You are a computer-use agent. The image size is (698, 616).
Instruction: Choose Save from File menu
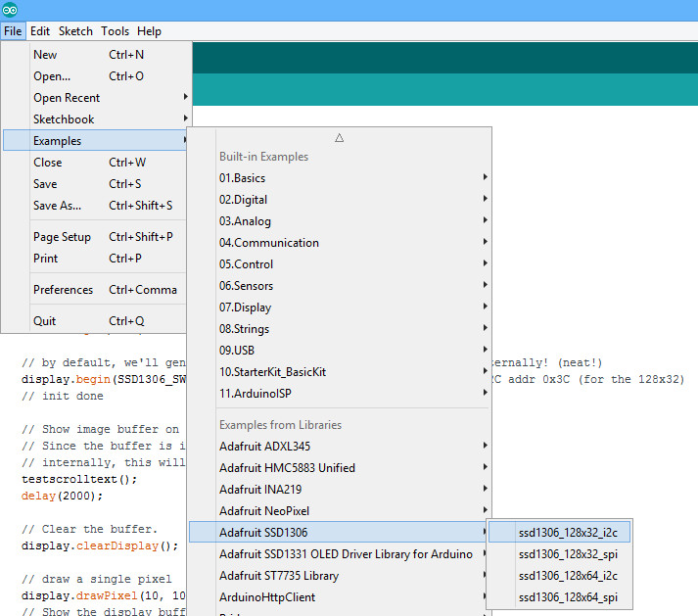[x=95, y=184]
